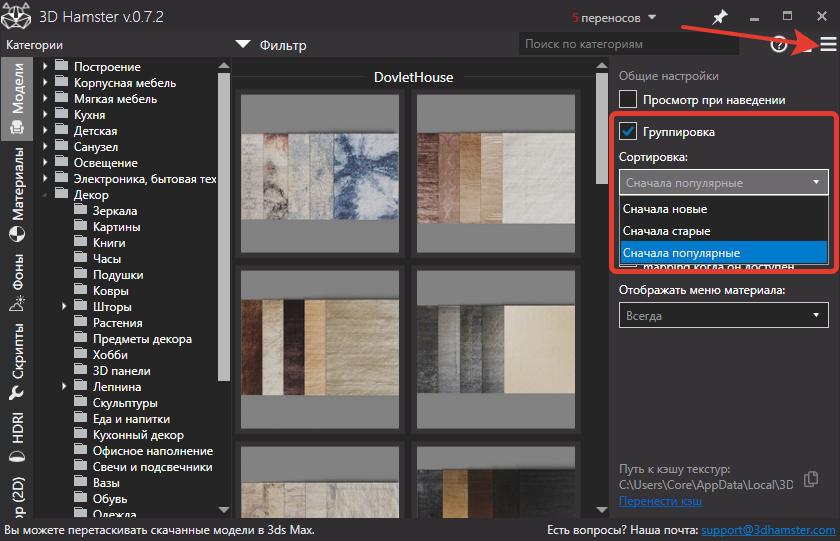Click the Ковры folder icon
This screenshot has height=541, width=840.
coord(80,290)
